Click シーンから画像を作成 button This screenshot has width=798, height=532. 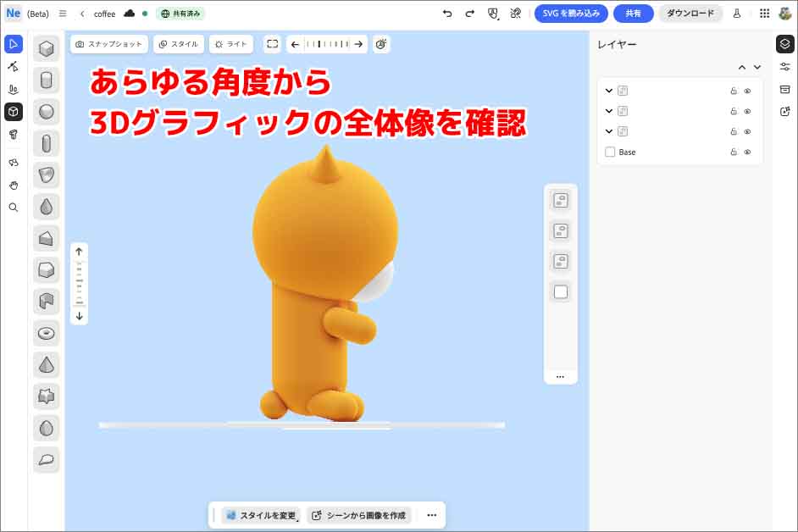(359, 515)
